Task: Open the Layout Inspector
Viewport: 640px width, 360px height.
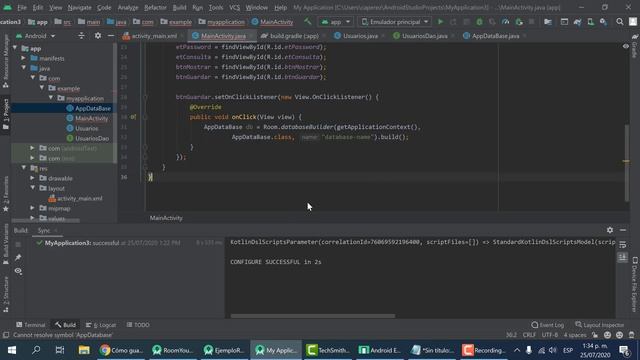Action: click(x=600, y=325)
